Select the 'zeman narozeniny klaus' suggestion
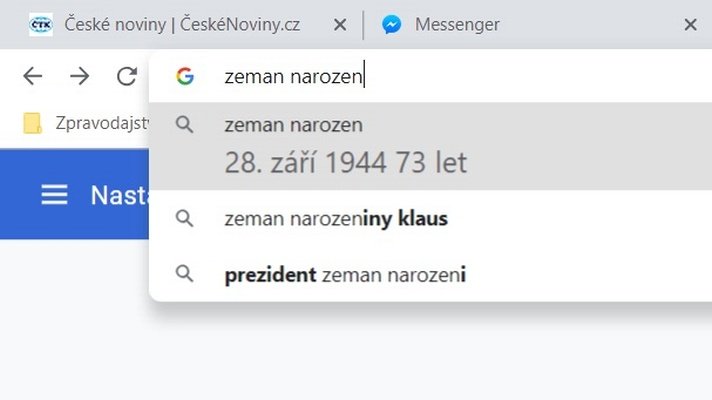 (x=430, y=218)
